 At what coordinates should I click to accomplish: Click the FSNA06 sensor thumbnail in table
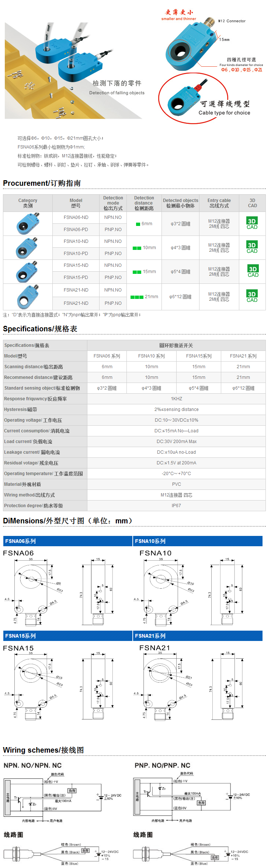tap(28, 223)
